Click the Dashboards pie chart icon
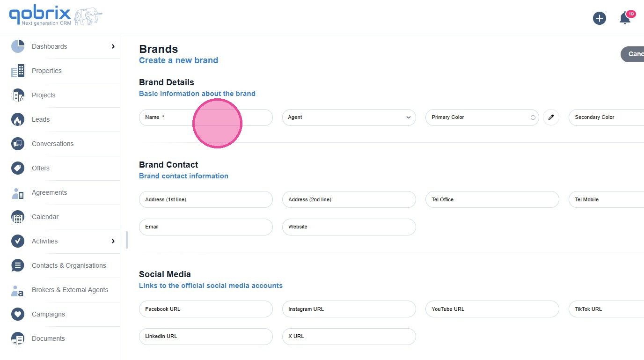 click(x=18, y=46)
